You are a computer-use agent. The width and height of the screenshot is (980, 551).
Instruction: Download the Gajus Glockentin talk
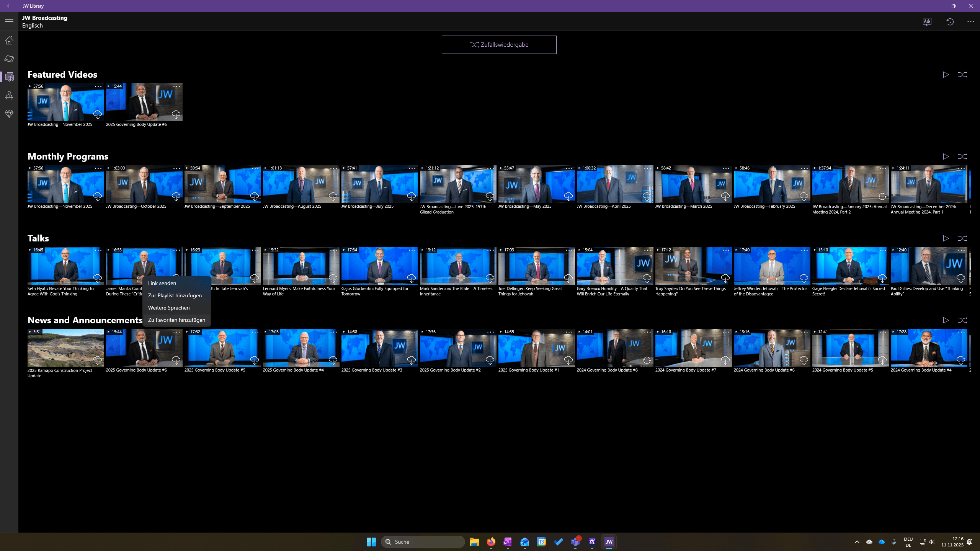tap(412, 278)
